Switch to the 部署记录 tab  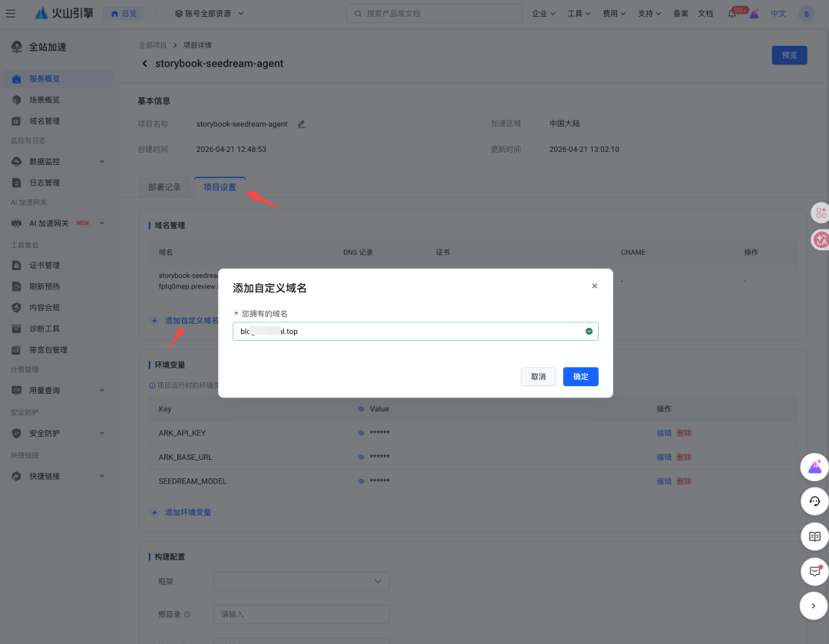pos(164,187)
